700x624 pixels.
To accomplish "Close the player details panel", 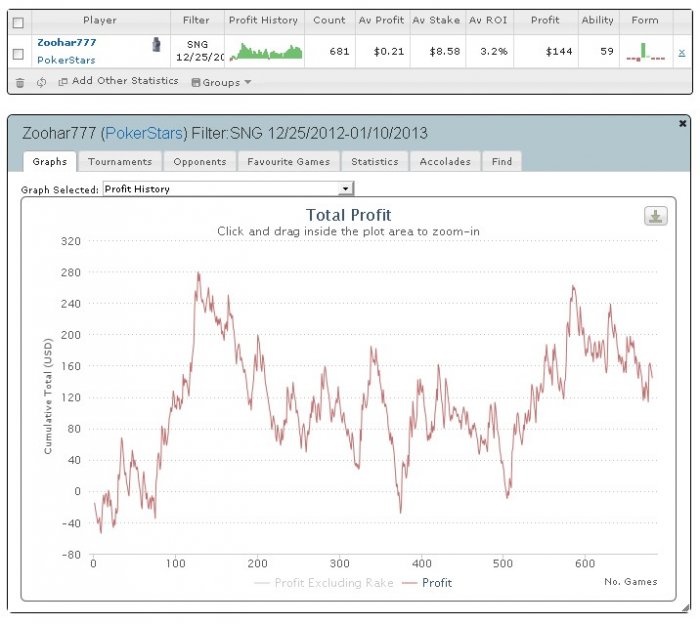I will pos(683,124).
